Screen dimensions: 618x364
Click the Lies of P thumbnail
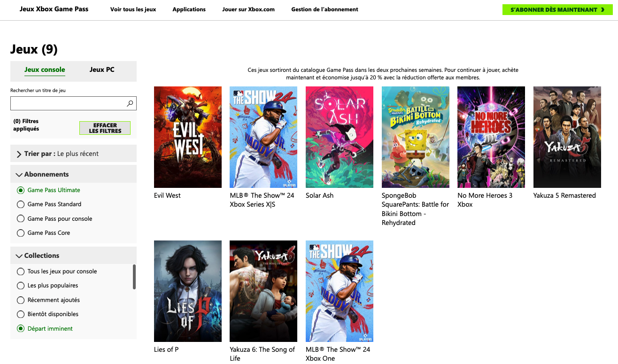click(x=187, y=291)
